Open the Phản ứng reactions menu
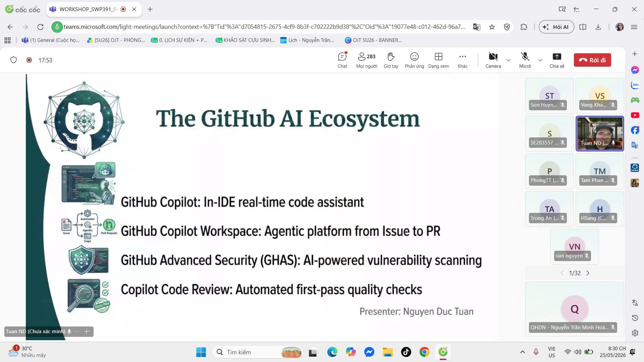This screenshot has width=644, height=362. (414, 60)
